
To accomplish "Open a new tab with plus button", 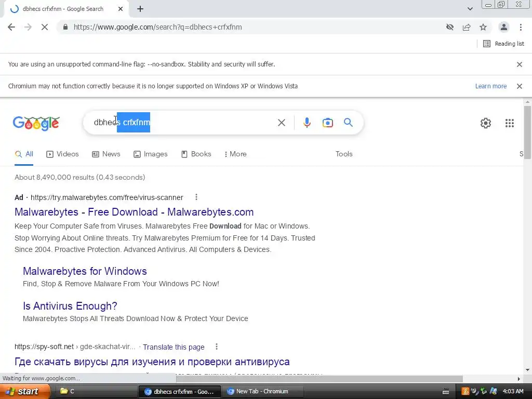I will pos(140,9).
